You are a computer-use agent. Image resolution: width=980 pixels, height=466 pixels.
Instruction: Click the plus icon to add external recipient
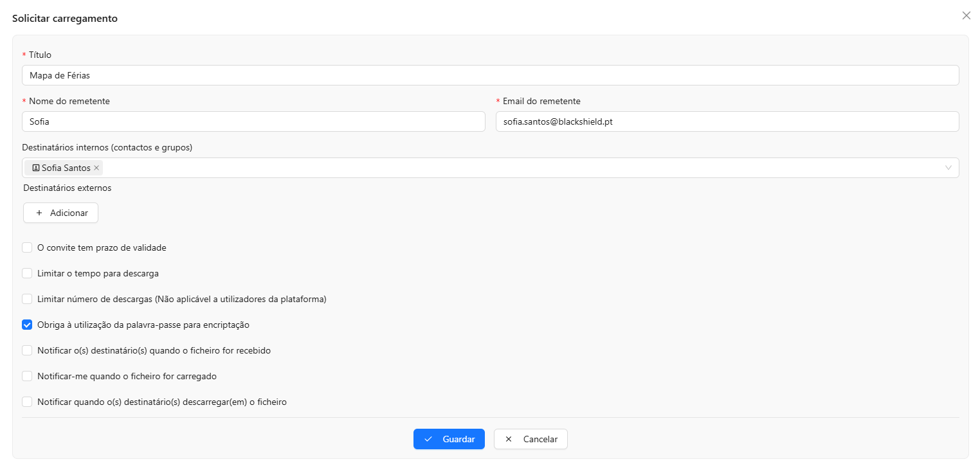point(39,213)
